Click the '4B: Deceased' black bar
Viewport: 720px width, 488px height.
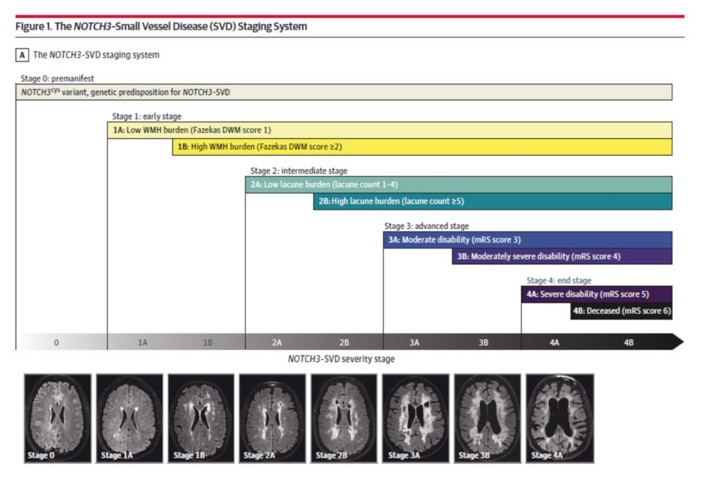pyautogui.click(x=622, y=311)
